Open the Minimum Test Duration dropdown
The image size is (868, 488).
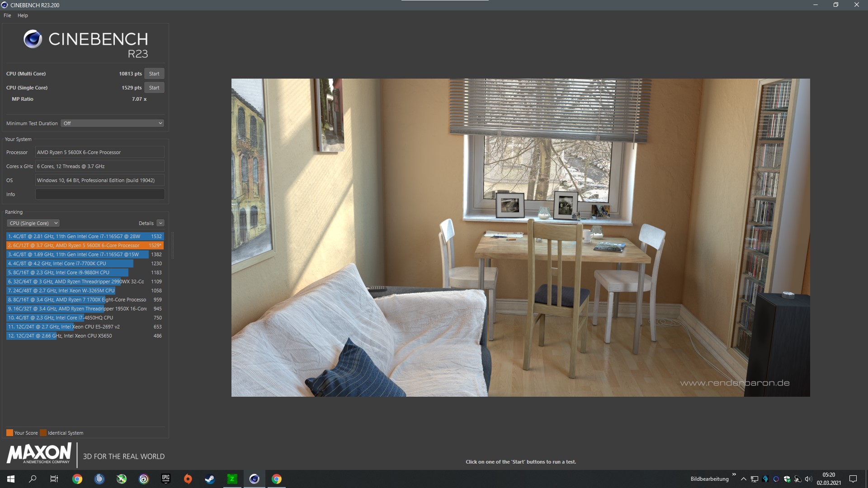click(112, 123)
